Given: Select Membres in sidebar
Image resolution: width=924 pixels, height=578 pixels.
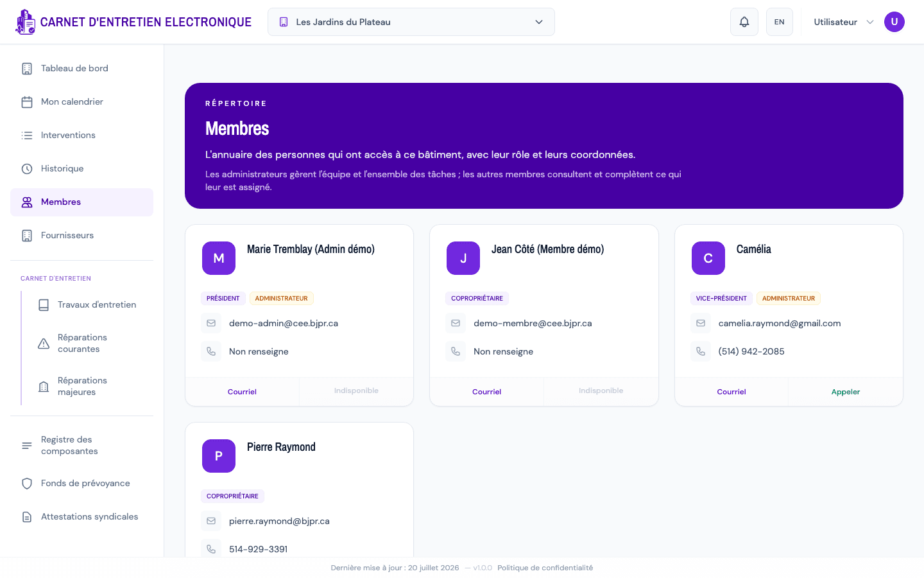Looking at the screenshot, I should [x=81, y=202].
